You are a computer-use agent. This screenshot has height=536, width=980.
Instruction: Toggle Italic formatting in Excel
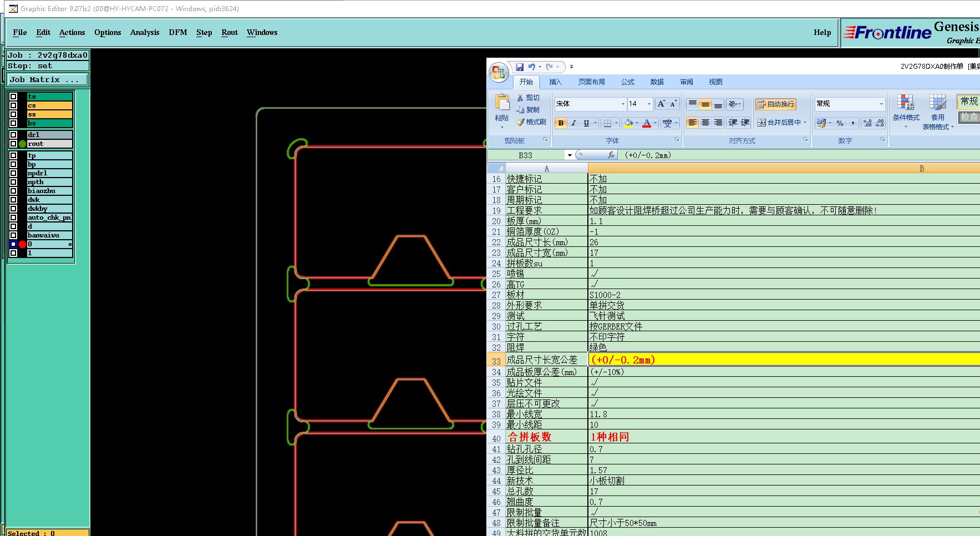pyautogui.click(x=573, y=123)
